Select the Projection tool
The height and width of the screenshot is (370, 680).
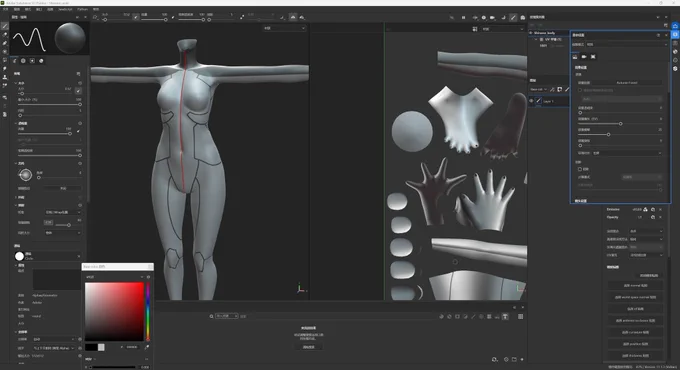pos(5,43)
